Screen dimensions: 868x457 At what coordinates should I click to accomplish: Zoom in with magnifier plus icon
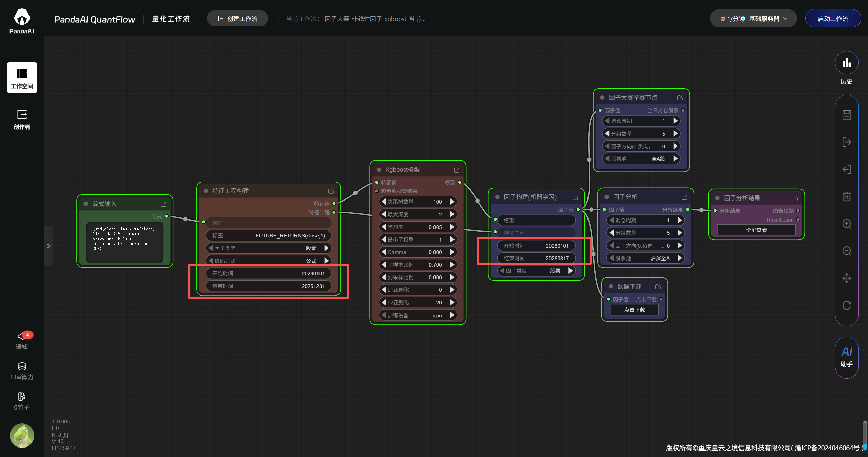(x=846, y=224)
